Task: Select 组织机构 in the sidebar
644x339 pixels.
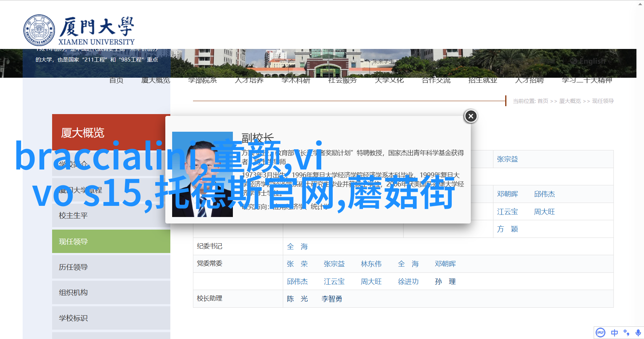Action: click(111, 293)
